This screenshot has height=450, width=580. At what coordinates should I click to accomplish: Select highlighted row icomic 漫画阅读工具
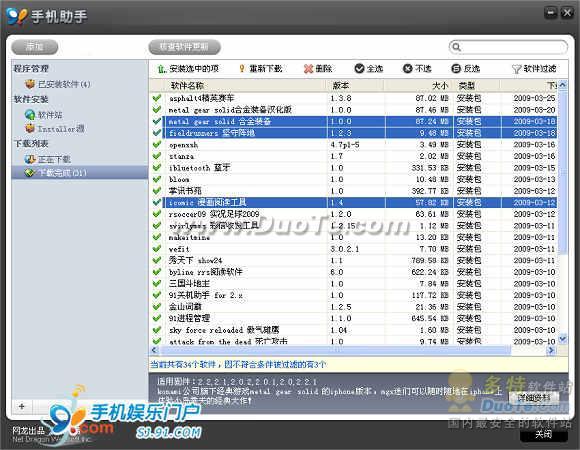tap(354, 202)
